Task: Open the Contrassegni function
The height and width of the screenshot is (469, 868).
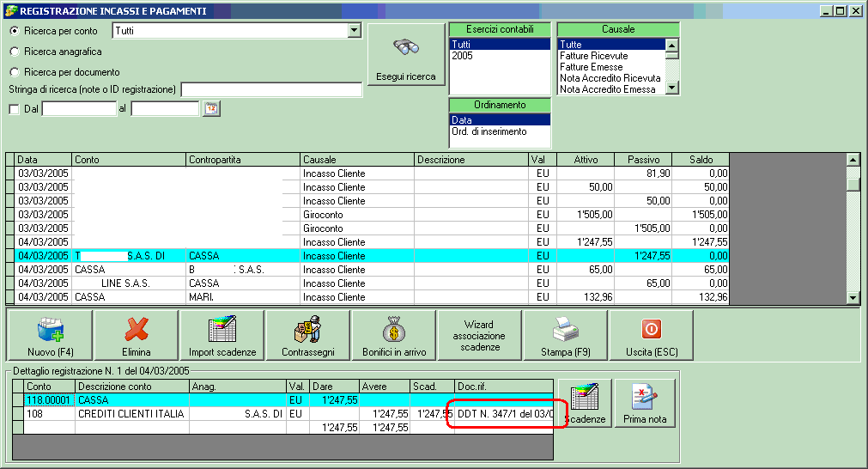Action: point(307,336)
